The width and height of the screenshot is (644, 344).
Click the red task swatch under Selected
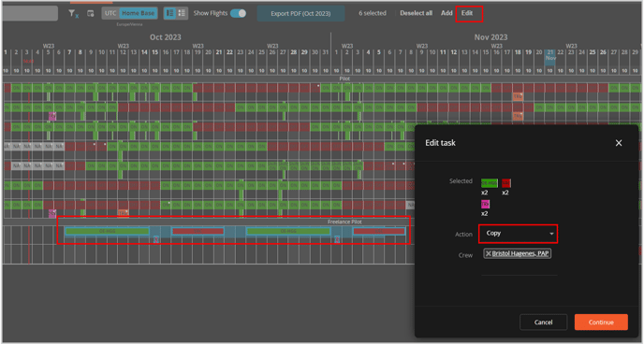click(x=506, y=183)
